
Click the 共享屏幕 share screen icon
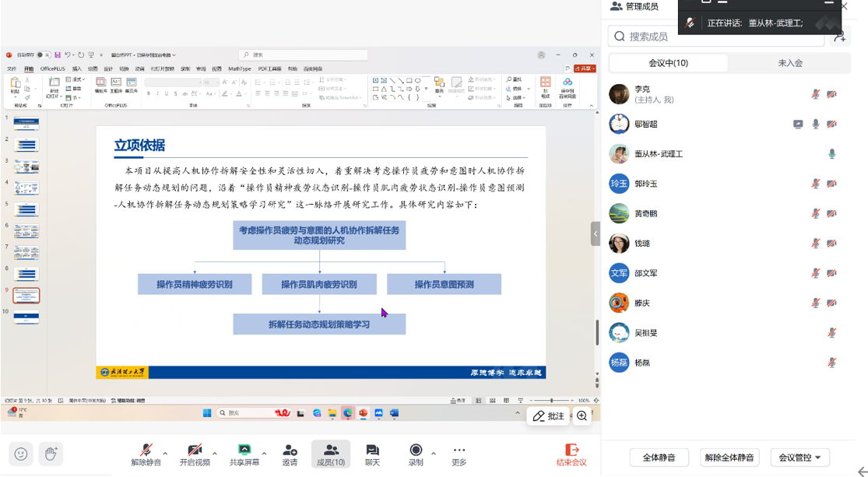[x=244, y=451]
